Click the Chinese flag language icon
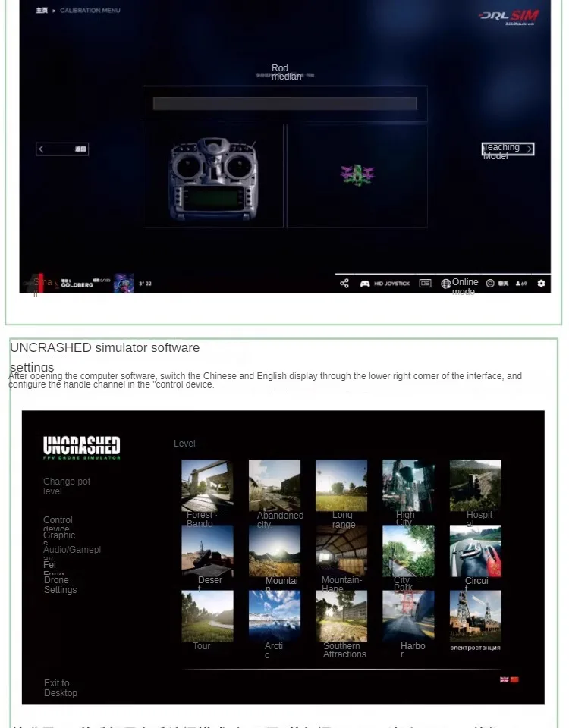569x728 pixels. (514, 679)
